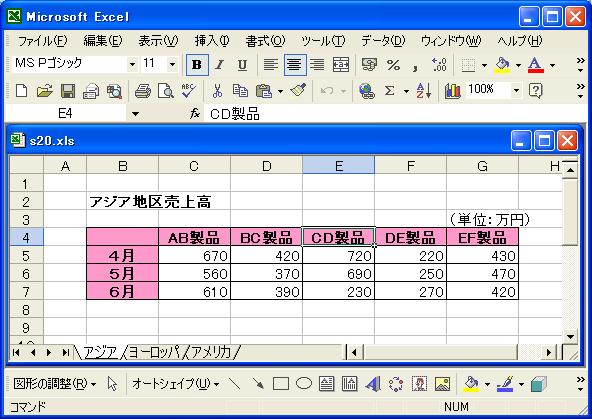
Task: Open the Name Box dropdown arrow
Action: (135, 114)
